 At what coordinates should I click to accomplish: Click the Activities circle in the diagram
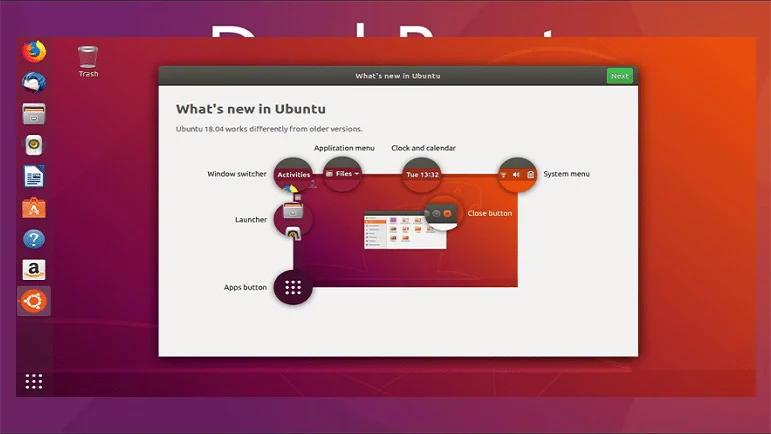(293, 174)
